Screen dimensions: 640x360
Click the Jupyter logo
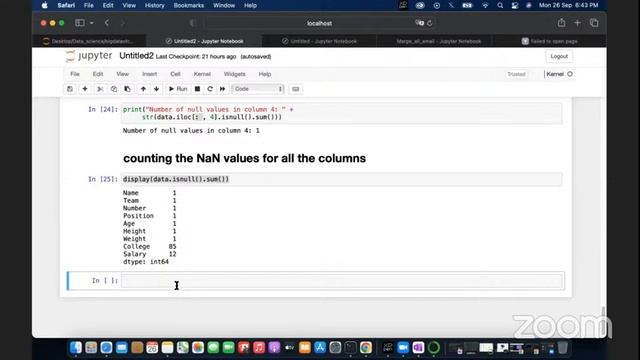tap(89, 56)
